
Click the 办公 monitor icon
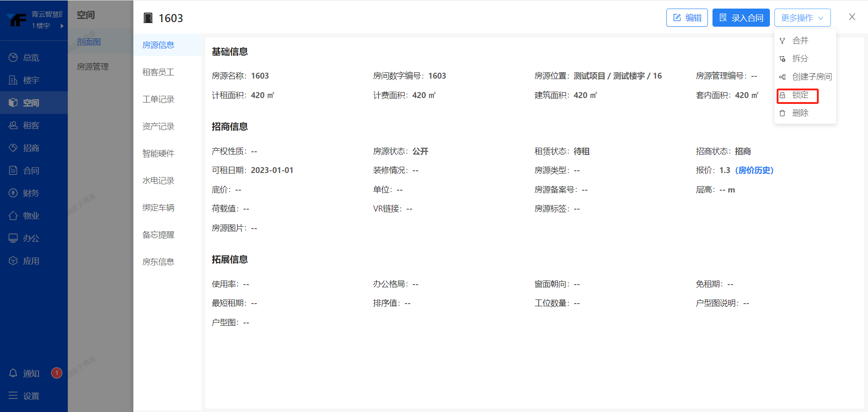tap(13, 238)
